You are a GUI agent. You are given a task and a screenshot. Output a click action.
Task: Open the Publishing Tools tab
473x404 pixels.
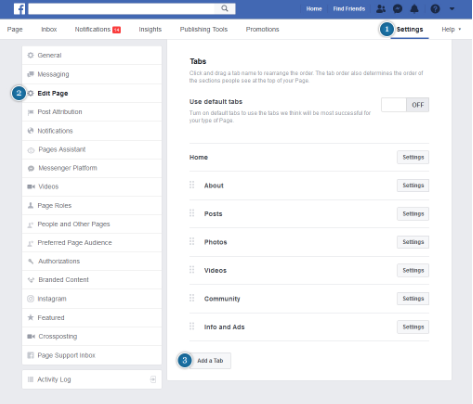click(204, 29)
